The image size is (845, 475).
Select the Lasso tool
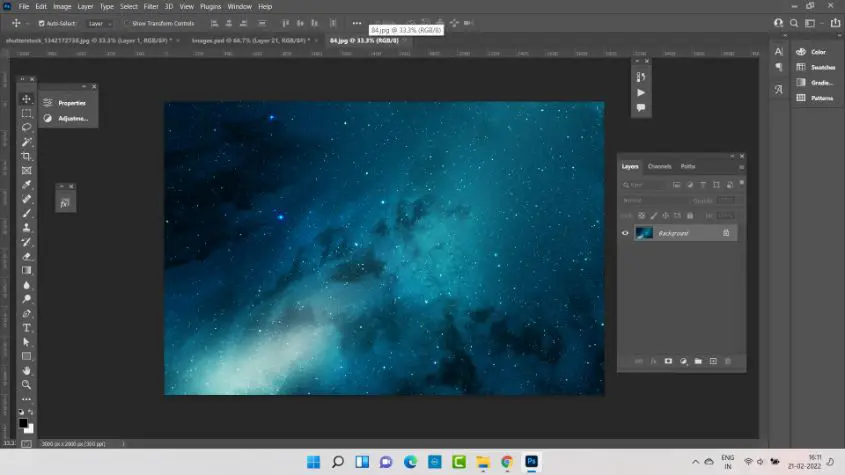pyautogui.click(x=27, y=127)
